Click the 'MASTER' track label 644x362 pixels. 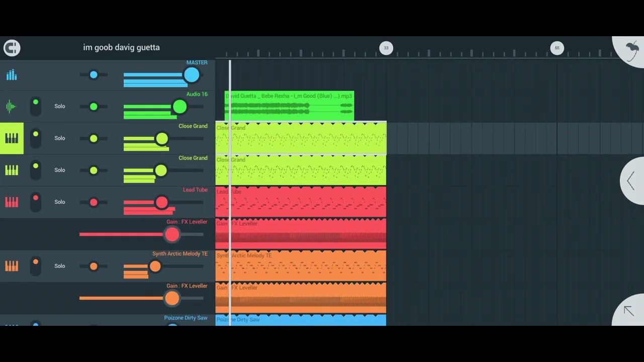[197, 62]
